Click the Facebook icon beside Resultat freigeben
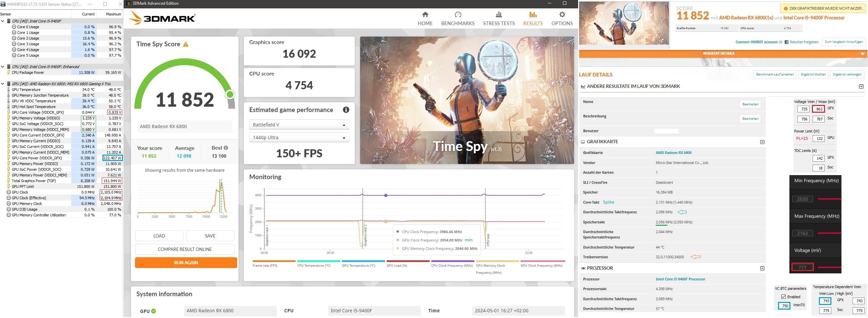Screen dimensions: 868x318 [786, 42]
